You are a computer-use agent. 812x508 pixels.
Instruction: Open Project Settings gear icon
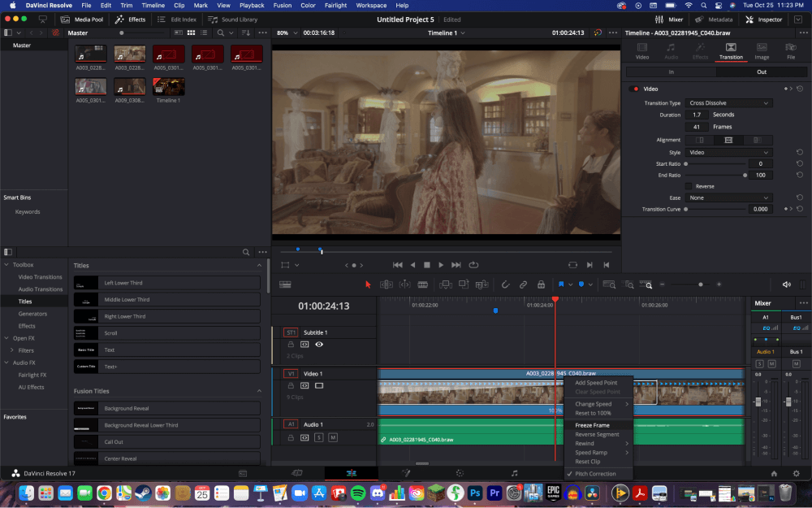coord(797,474)
